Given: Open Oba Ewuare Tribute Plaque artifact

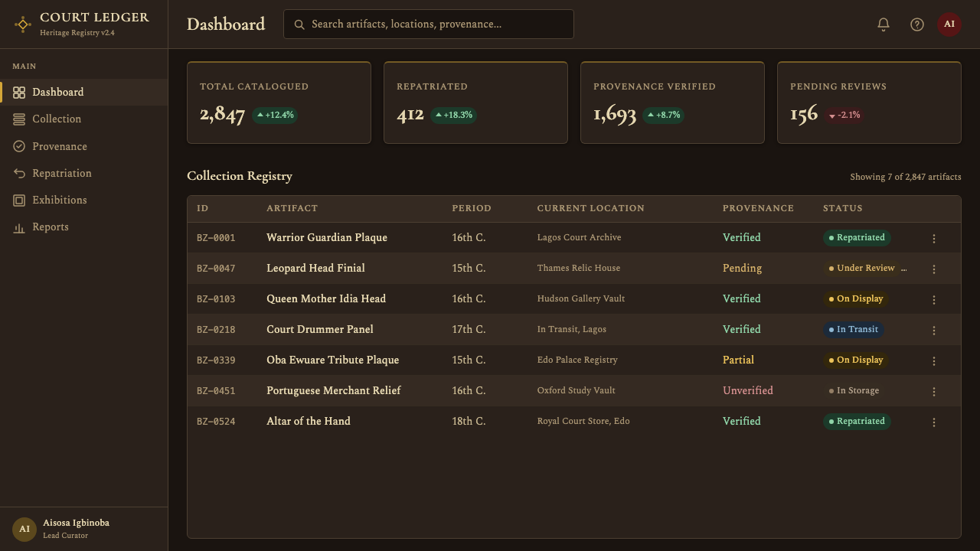Looking at the screenshot, I should click(332, 360).
